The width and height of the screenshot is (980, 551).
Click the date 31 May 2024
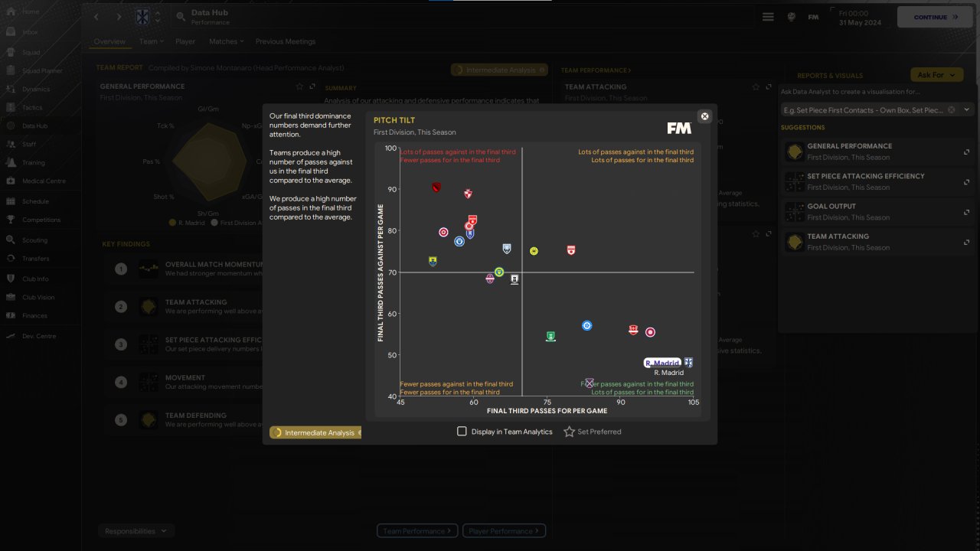coord(860,22)
